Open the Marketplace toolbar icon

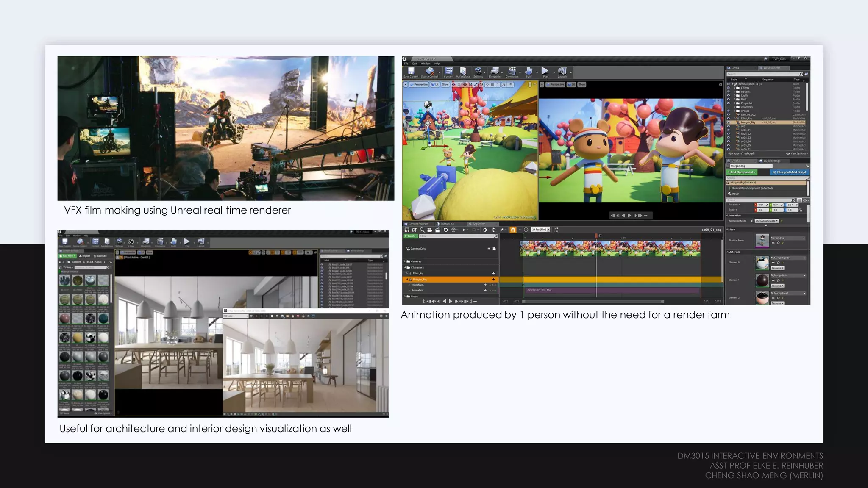(463, 72)
